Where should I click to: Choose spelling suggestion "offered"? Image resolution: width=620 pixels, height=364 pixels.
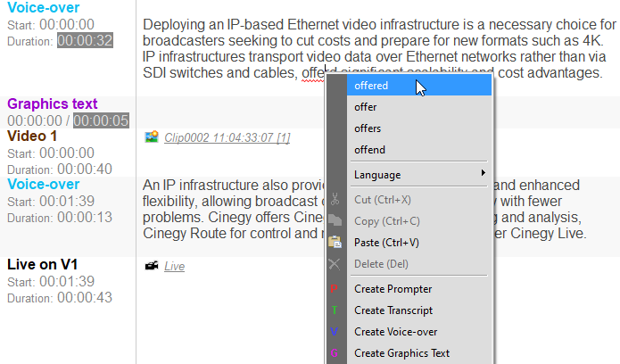coord(371,86)
